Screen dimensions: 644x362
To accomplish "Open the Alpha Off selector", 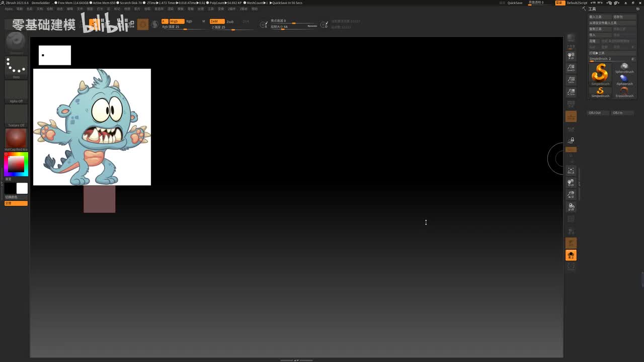I will (16, 92).
